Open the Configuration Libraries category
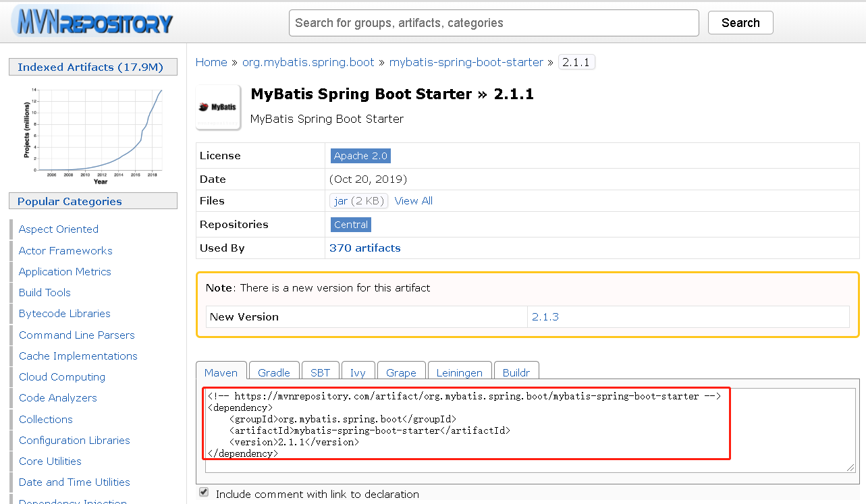Image resolution: width=866 pixels, height=504 pixels. click(74, 440)
